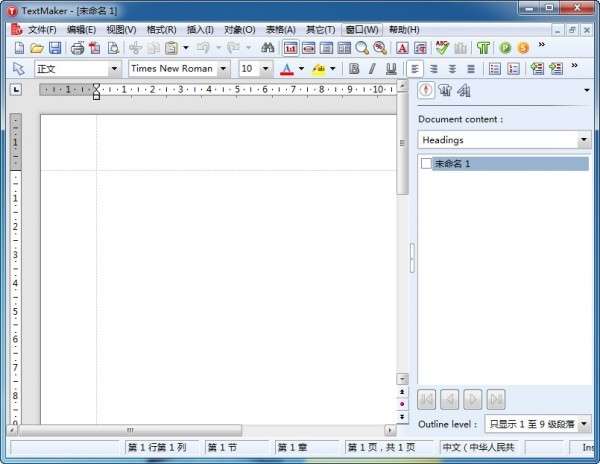Click the Print icon in toolbar
The width and height of the screenshot is (600, 464).
pos(77,48)
